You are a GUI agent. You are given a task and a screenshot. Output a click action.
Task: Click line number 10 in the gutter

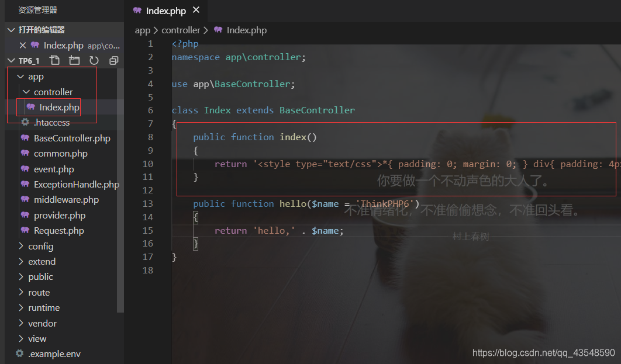tap(148, 164)
